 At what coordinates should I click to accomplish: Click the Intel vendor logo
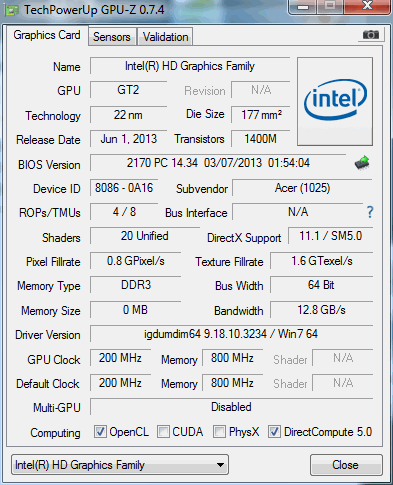coord(335,101)
